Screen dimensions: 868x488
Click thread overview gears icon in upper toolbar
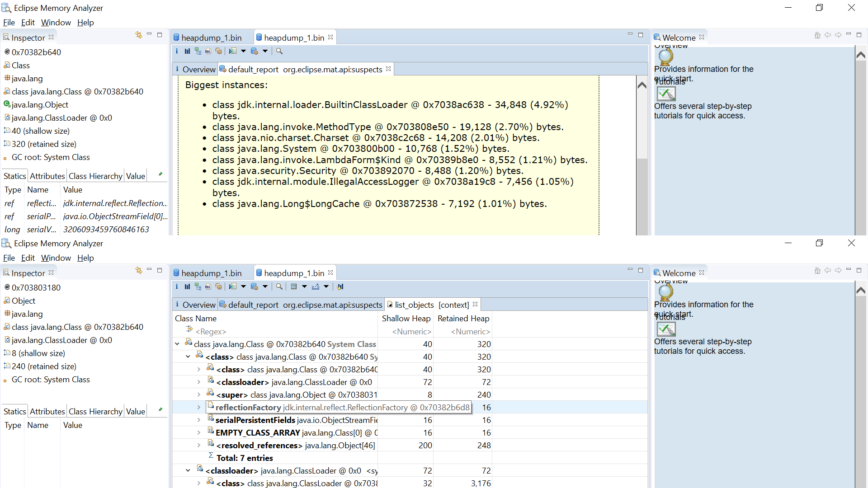click(218, 51)
